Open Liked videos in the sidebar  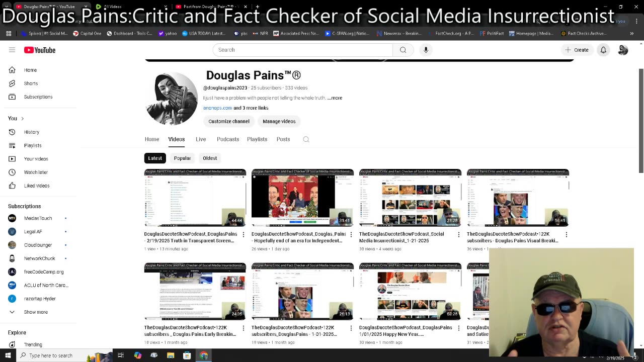click(39, 186)
